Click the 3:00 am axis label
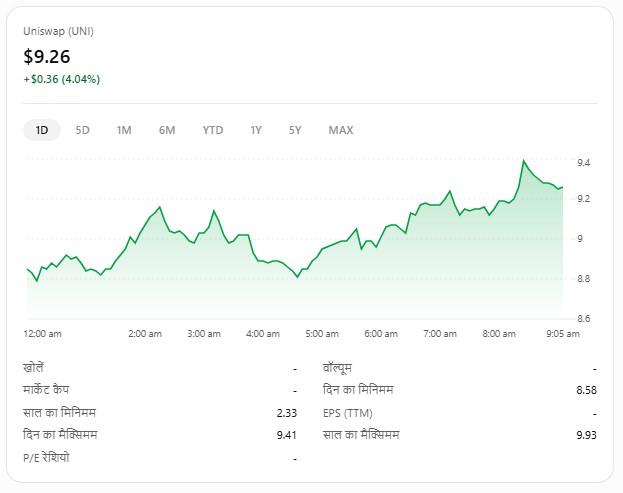The width and height of the screenshot is (623, 493). pyautogui.click(x=204, y=334)
